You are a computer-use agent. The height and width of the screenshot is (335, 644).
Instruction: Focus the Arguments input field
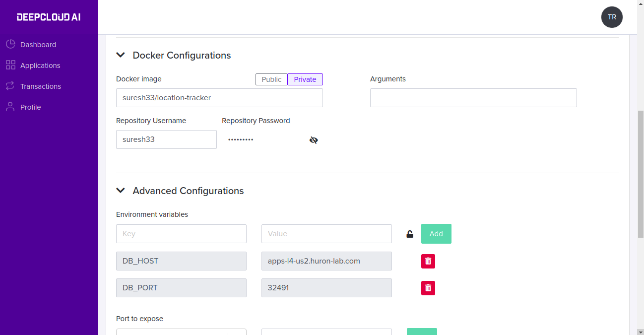pyautogui.click(x=473, y=98)
